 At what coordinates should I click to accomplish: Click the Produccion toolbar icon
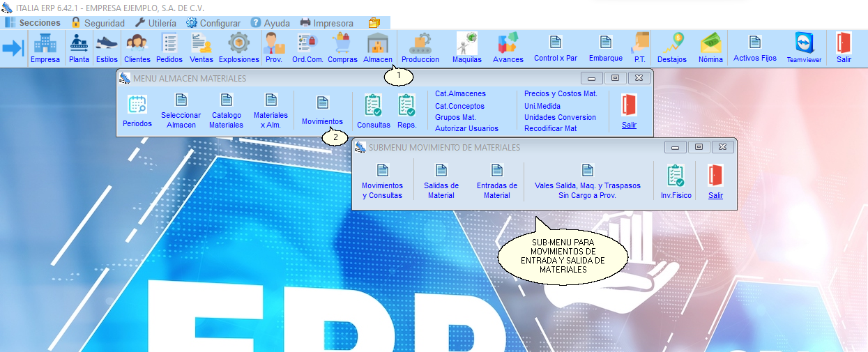420,48
